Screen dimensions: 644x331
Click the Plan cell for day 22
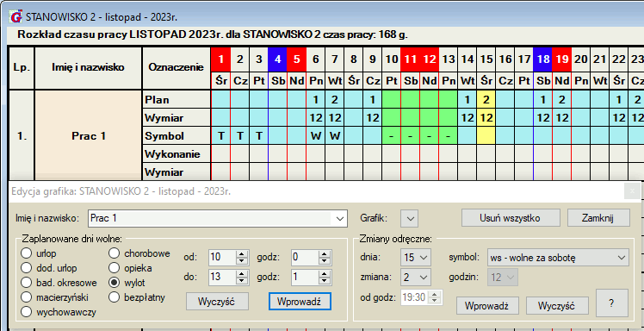point(618,99)
